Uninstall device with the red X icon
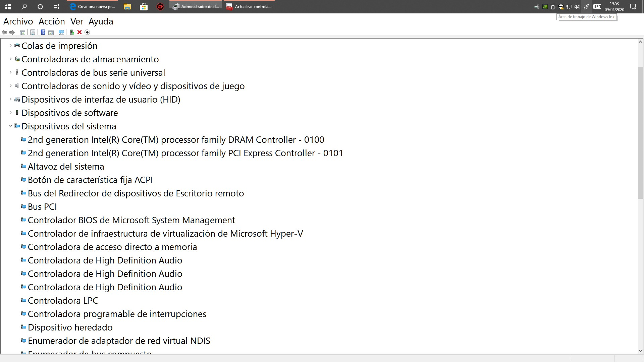Image resolution: width=644 pixels, height=362 pixels. pos(79,32)
